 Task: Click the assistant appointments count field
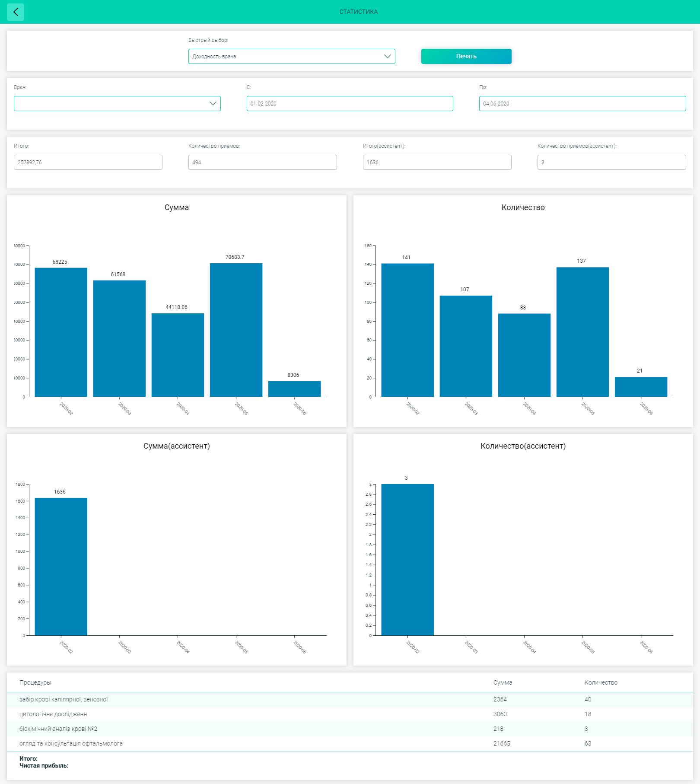612,162
